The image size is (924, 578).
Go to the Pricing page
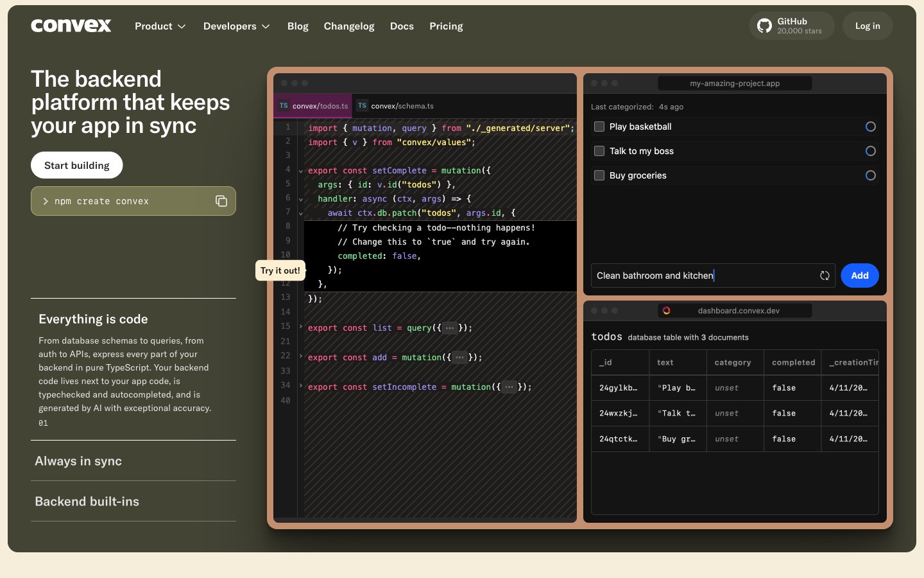click(x=446, y=26)
